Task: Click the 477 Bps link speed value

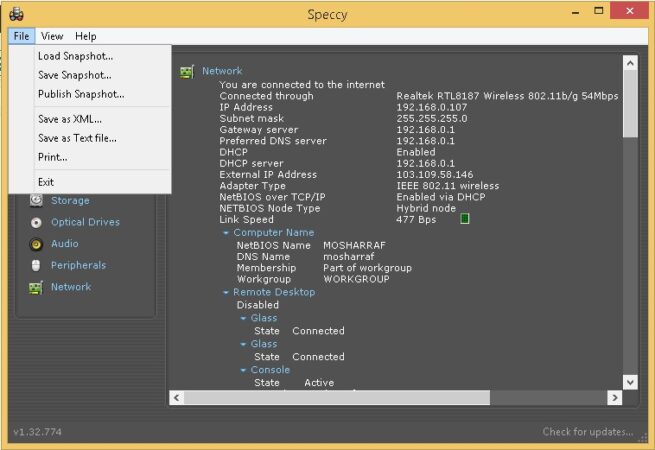Action: click(x=416, y=220)
